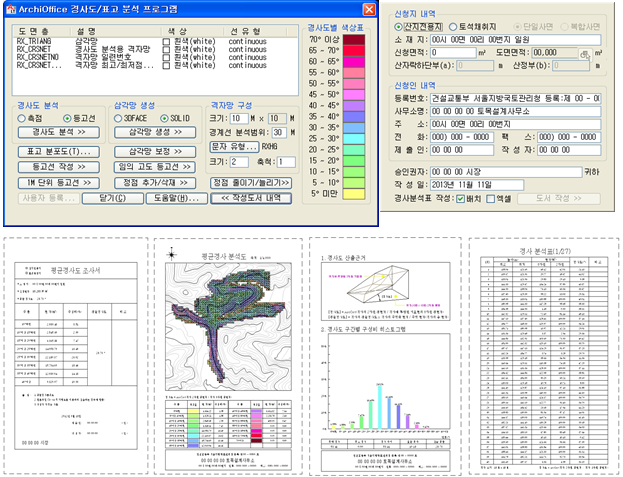The height and width of the screenshot is (477, 623).
Task: Open 도움말(H)... help
Action: click(x=177, y=198)
